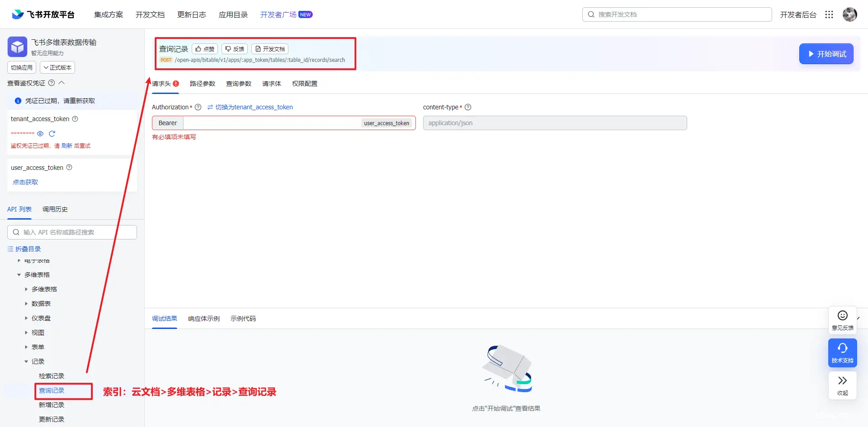Switch to the 查询参数 tab
The height and width of the screenshot is (427, 868).
[x=239, y=84]
